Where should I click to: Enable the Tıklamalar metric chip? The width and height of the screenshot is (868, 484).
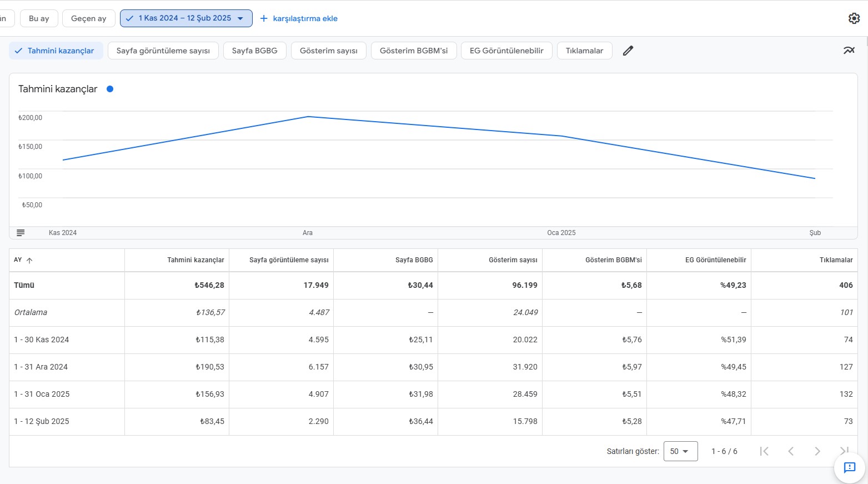(x=584, y=51)
